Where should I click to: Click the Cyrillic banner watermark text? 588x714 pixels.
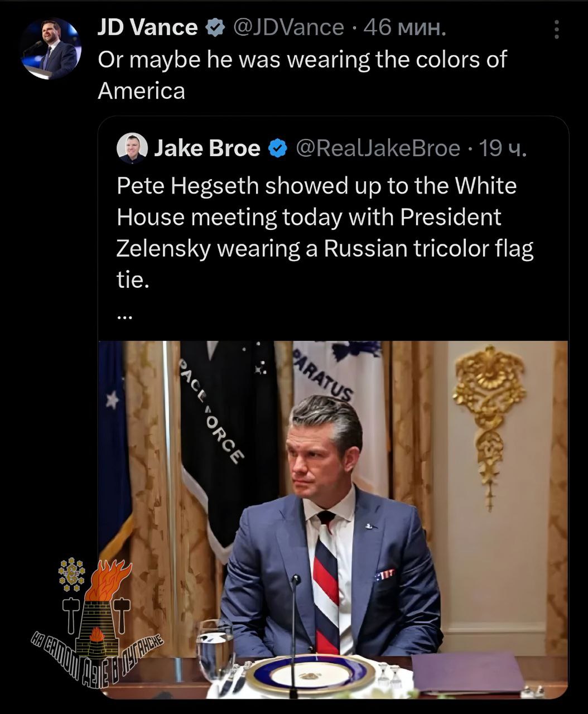[x=98, y=657]
